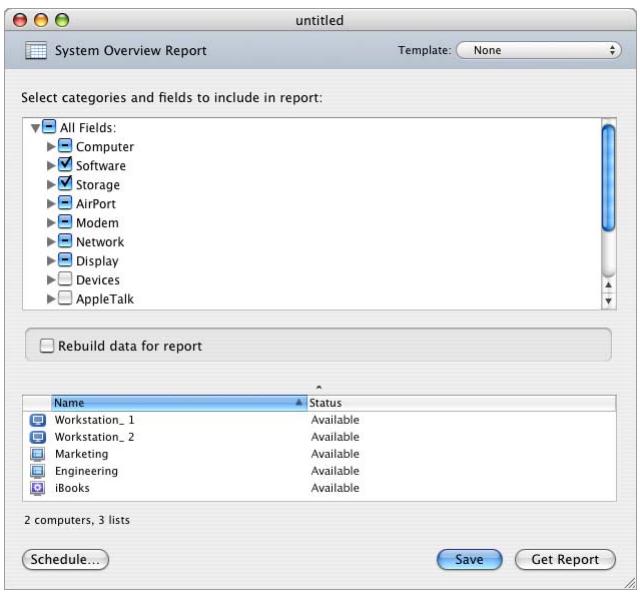Screen dimensions: 640x592
Task: Expand the Computer category triangle
Action: (x=51, y=147)
